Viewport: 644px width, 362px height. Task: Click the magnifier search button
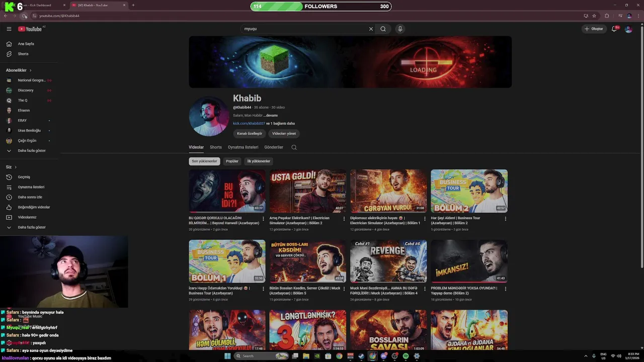click(383, 29)
